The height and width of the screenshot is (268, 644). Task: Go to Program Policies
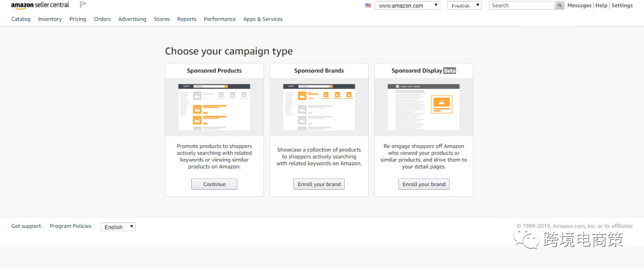pyautogui.click(x=70, y=226)
